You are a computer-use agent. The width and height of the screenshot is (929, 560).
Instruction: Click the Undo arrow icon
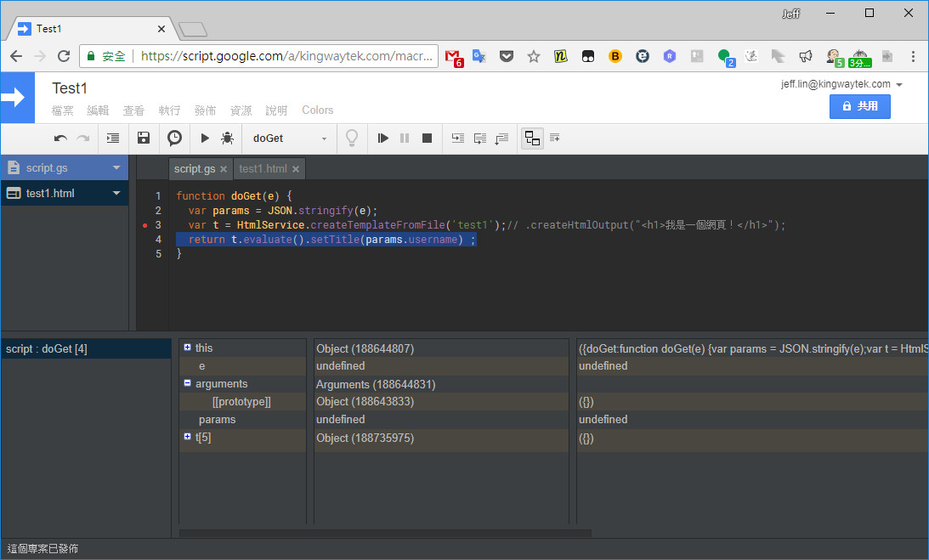[59, 138]
